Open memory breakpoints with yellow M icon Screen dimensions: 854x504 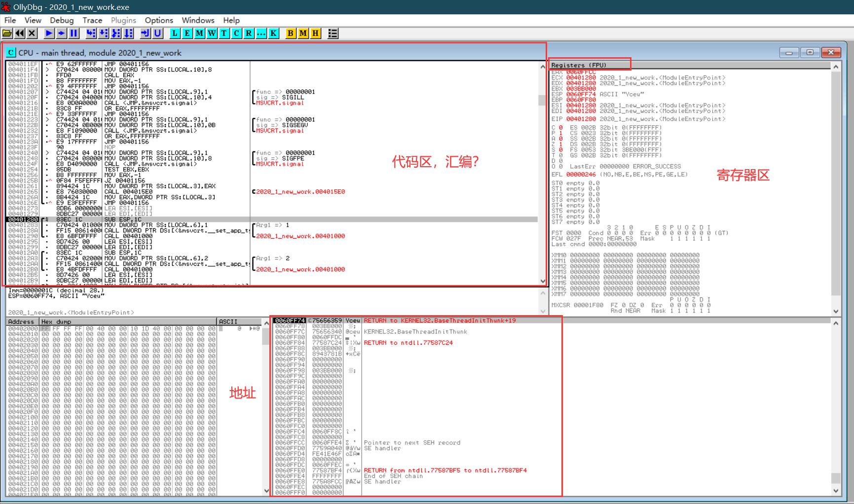[303, 33]
